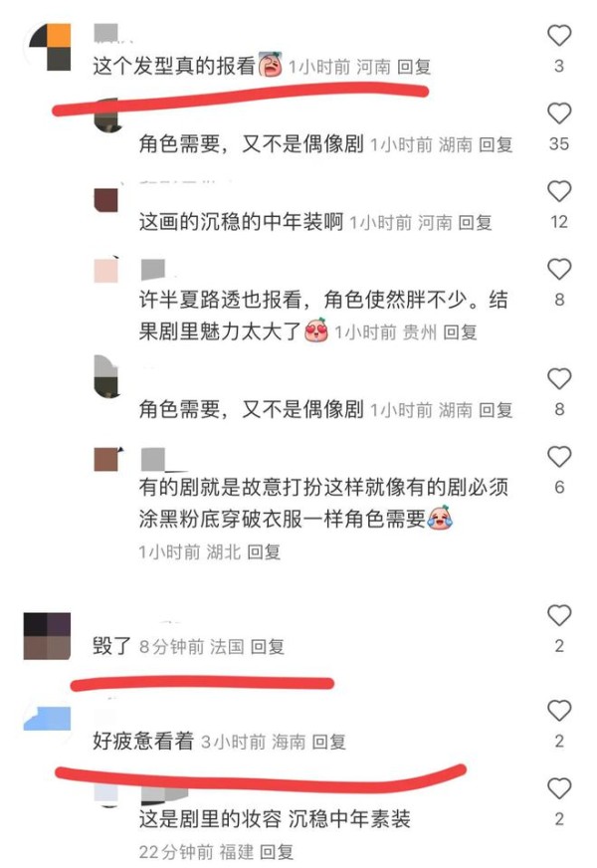Viewport: 597px width, 868px height.
Task: Open avatar of 这个发型真的报看 commenter
Action: [50, 47]
